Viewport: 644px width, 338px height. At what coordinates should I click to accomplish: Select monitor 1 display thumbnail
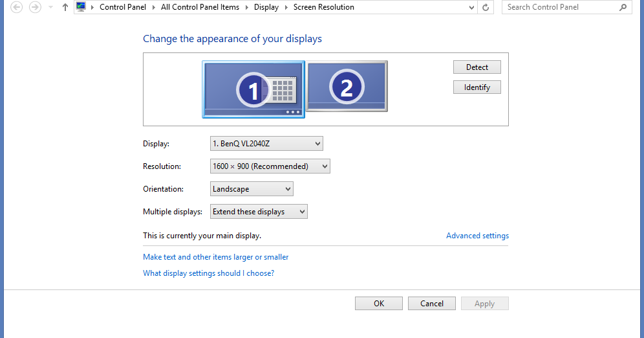pos(253,89)
